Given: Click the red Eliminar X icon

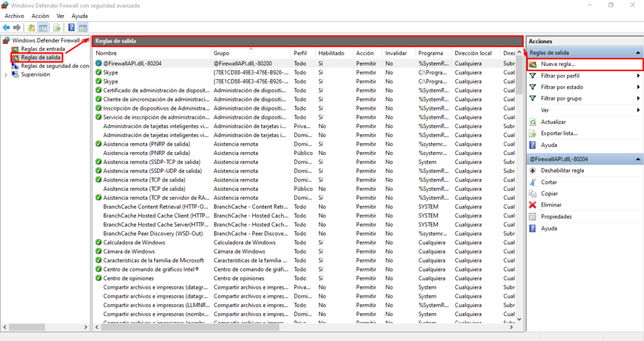Looking at the screenshot, I should point(533,205).
